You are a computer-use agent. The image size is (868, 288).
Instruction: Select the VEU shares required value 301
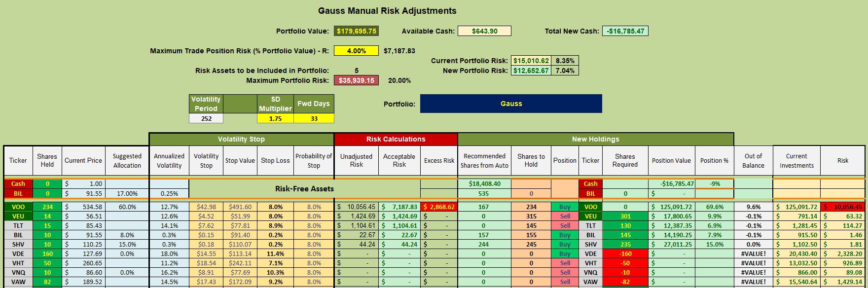(x=625, y=216)
